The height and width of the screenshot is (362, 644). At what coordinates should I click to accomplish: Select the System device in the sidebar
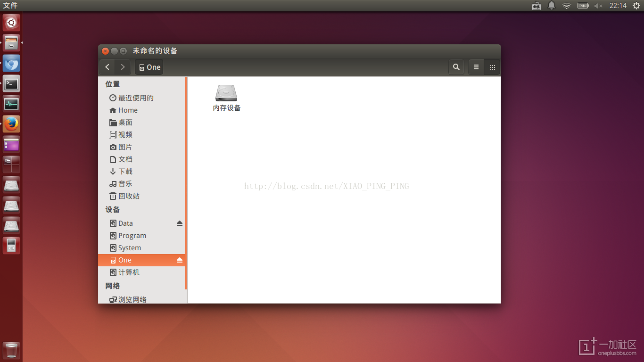[x=142, y=247]
